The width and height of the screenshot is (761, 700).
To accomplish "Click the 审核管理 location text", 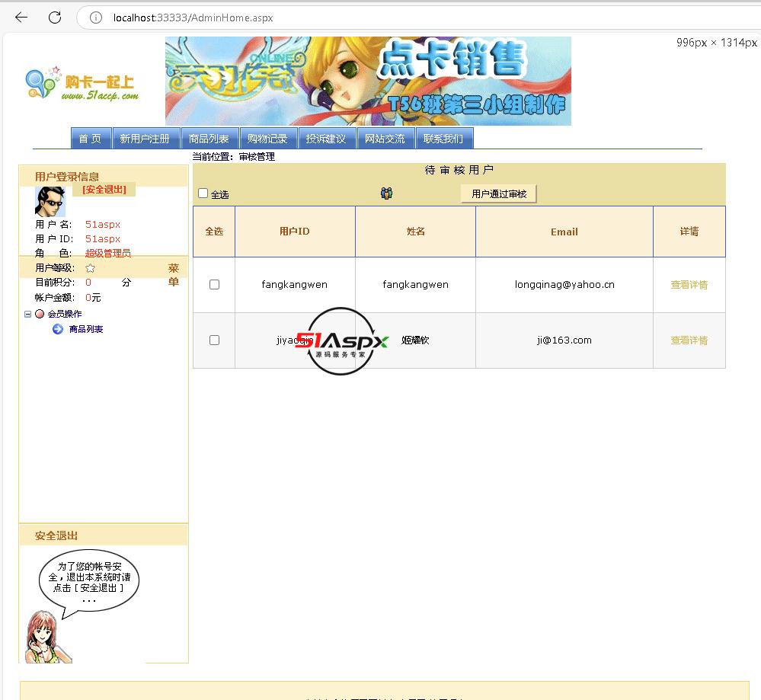I will coord(257,157).
